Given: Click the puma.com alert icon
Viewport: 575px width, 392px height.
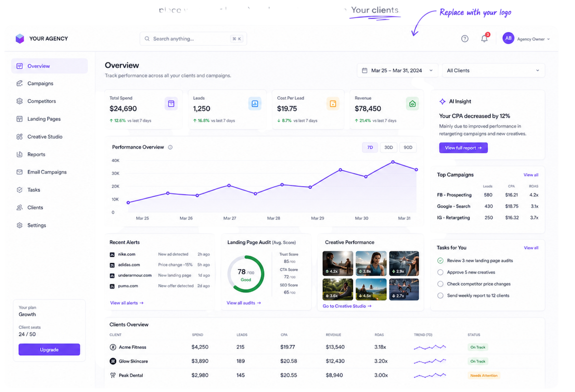Looking at the screenshot, I should [112, 286].
